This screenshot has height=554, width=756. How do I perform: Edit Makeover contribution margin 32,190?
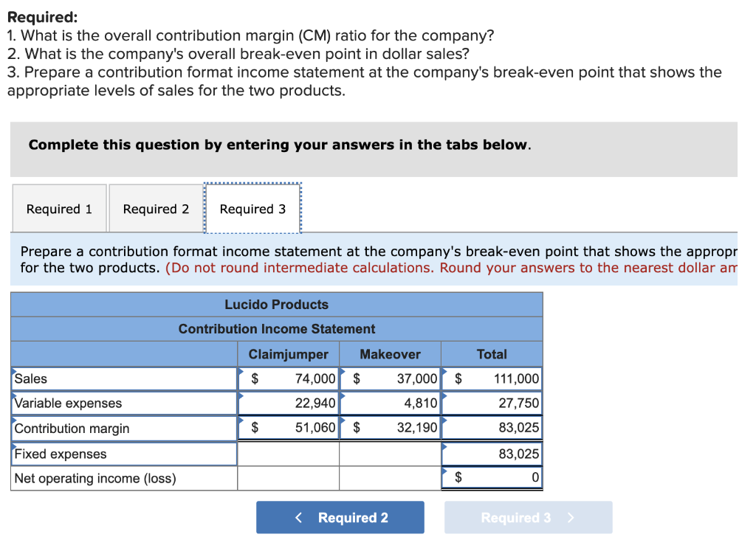tap(390, 428)
